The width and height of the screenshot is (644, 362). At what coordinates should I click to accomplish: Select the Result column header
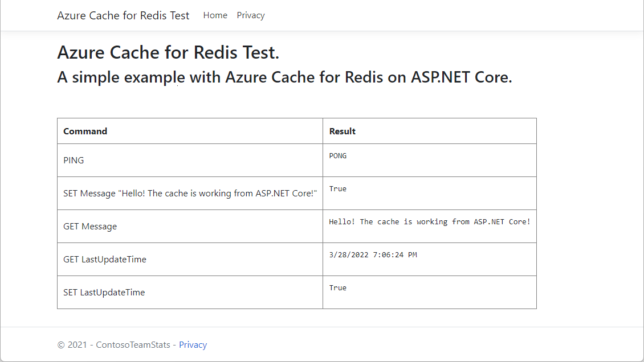click(x=342, y=131)
